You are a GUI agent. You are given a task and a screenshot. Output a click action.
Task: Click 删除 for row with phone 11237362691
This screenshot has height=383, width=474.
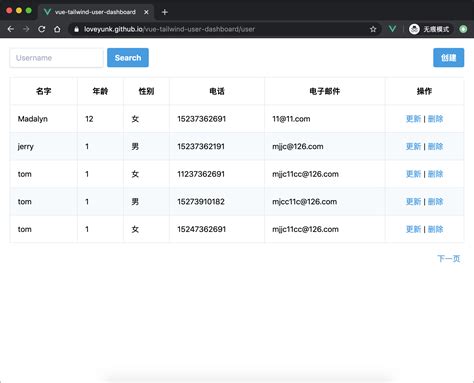coord(435,174)
